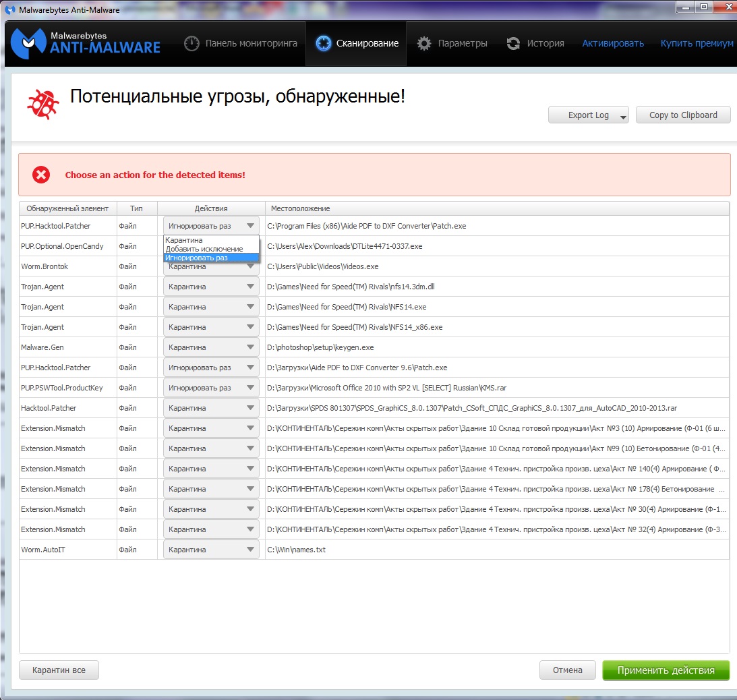Image resolution: width=737 pixels, height=700 pixels.
Task: Click the Применить действия button
Action: (x=666, y=670)
